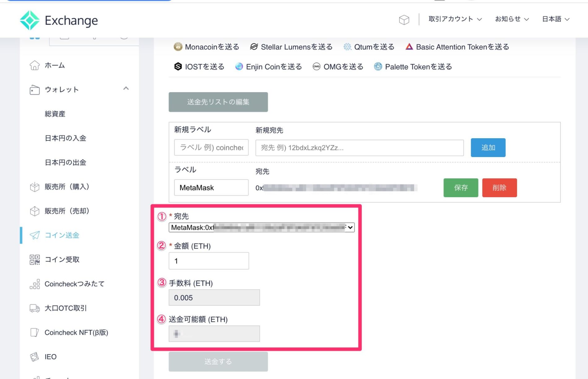Viewport: 588px width, 379px height.
Task: Click the home icon in sidebar
Action: pos(35,65)
